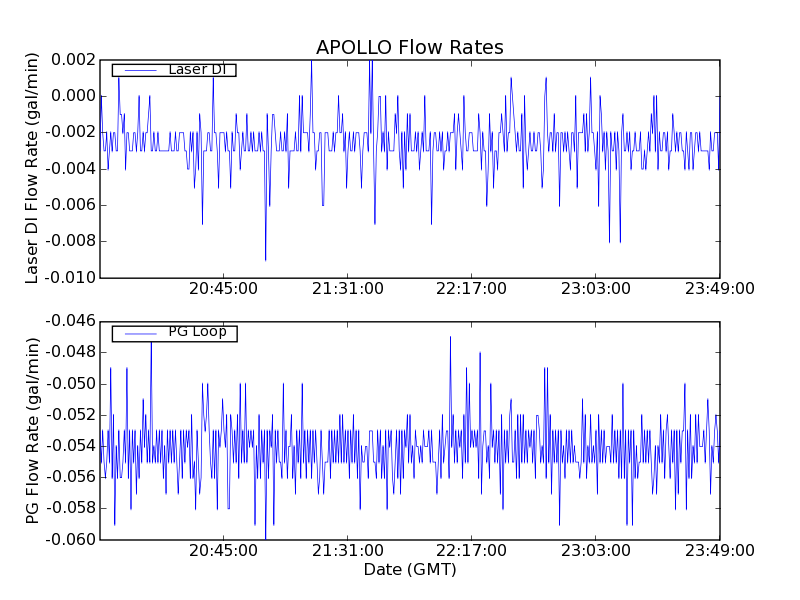Select the -0.058 y-axis tick label

coord(70,508)
